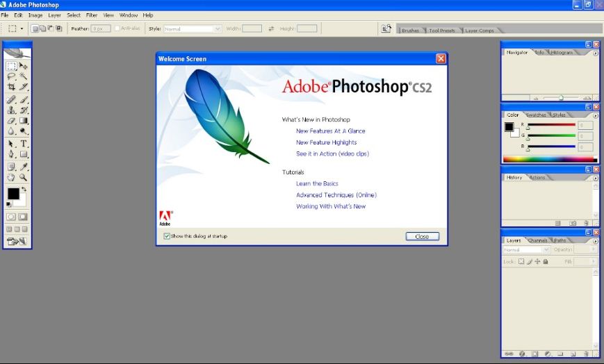This screenshot has height=364, width=604.
Task: Select the Gradient tool
Action: click(x=24, y=121)
